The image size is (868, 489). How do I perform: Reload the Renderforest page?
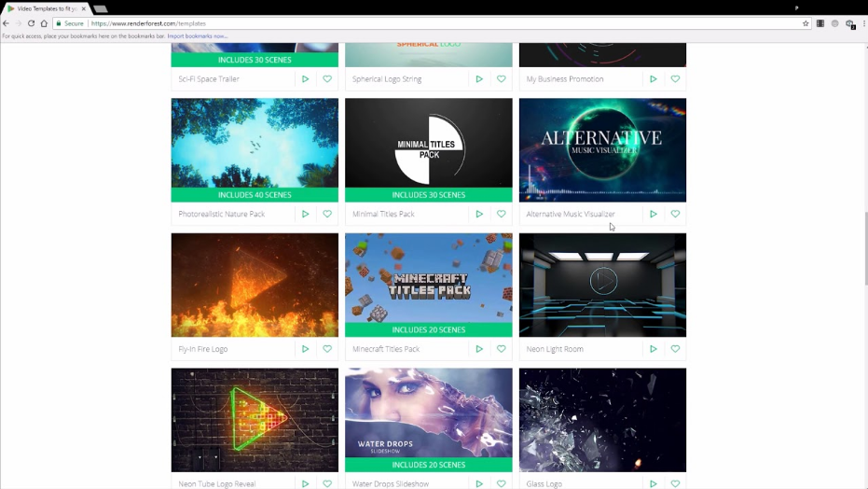(x=31, y=23)
